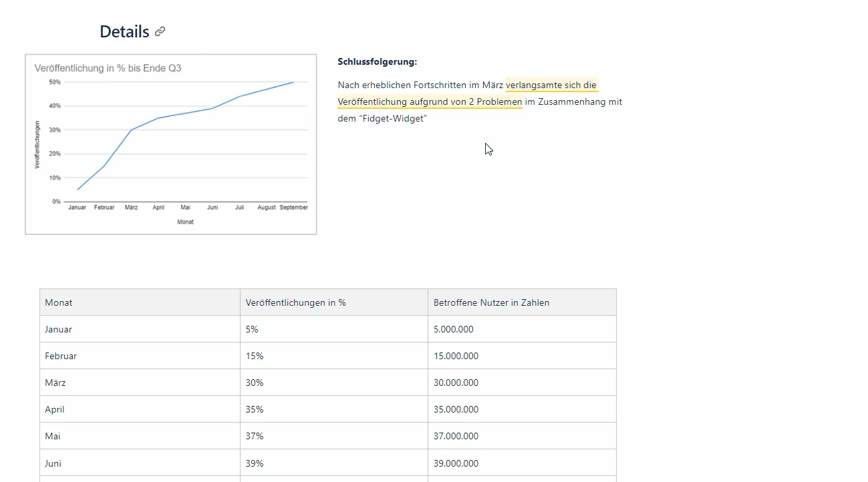The image size is (868, 482).
Task: Select the 5% table cell
Action: tap(334, 329)
